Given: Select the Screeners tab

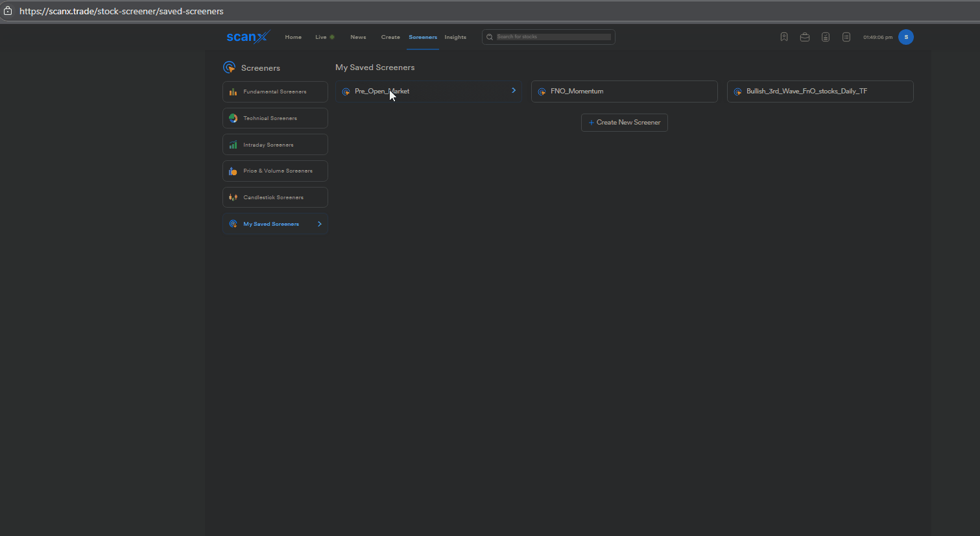Looking at the screenshot, I should point(423,37).
